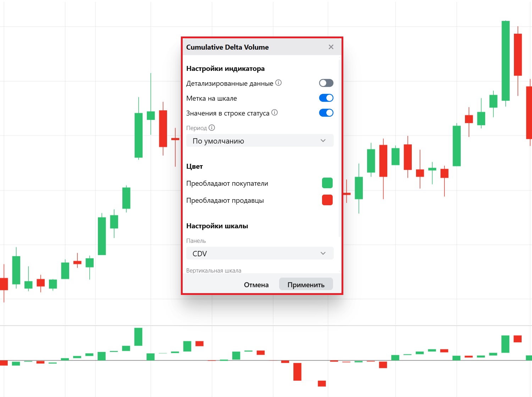The image size is (532, 397).
Task: Click the Вертикальная шкала label
Action: 214,270
